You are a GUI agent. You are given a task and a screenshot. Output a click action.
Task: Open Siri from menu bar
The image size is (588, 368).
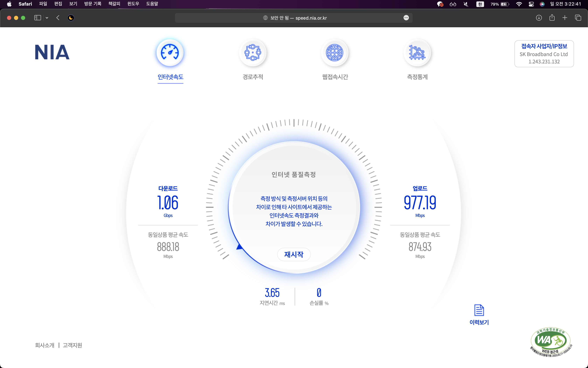[x=542, y=4]
